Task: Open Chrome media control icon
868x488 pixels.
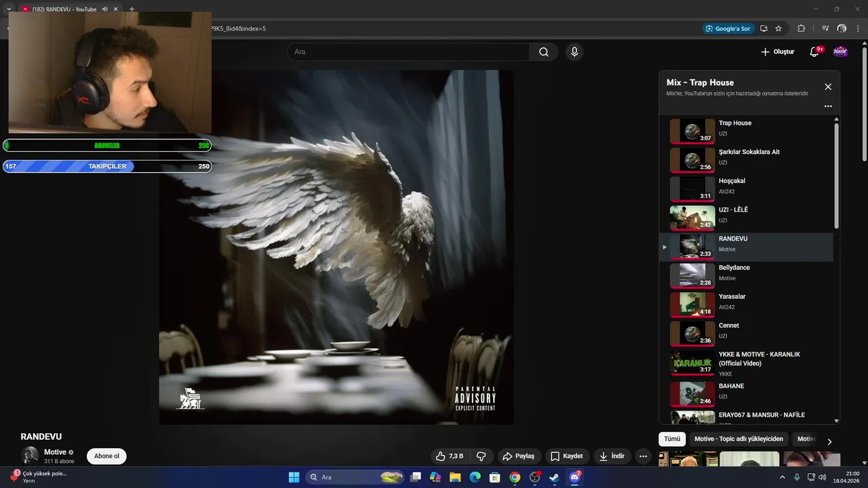Action: [825, 28]
